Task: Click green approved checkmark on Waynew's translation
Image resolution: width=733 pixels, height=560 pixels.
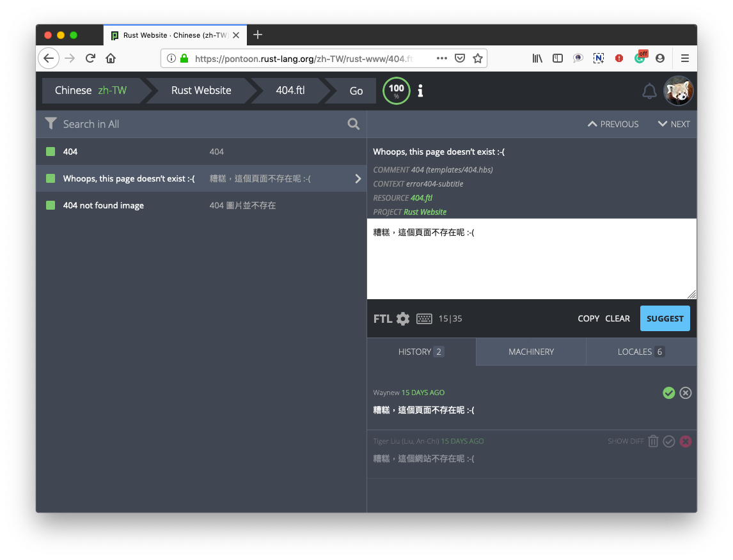Action: (x=669, y=393)
